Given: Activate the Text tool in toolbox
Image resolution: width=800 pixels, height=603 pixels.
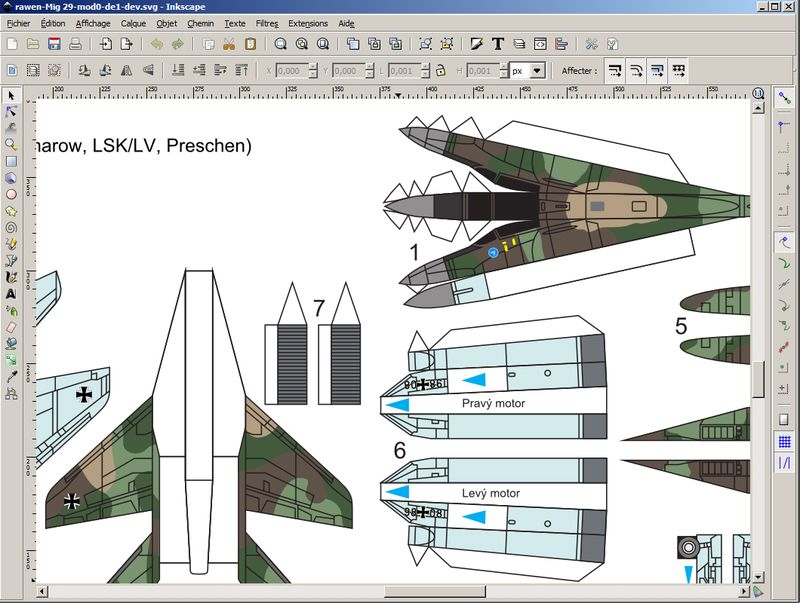Looking at the screenshot, I should 11,294.
